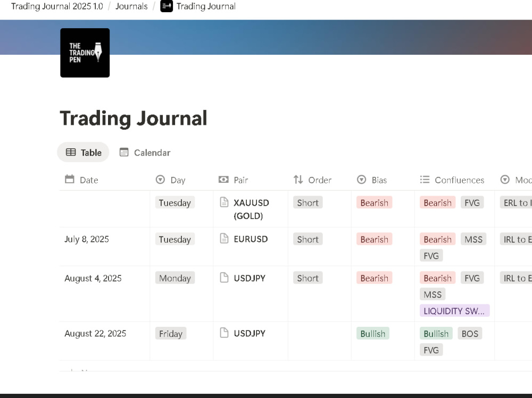Click MSS confluence tag in EURUSD row
The width and height of the screenshot is (532, 398).
(473, 239)
